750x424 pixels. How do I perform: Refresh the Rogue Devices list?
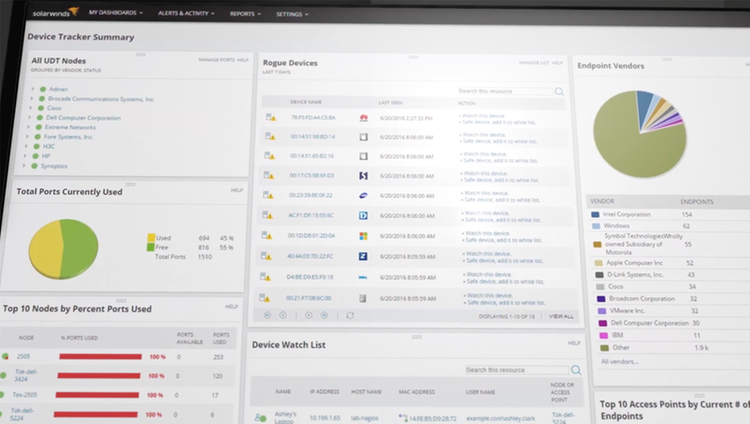click(350, 315)
